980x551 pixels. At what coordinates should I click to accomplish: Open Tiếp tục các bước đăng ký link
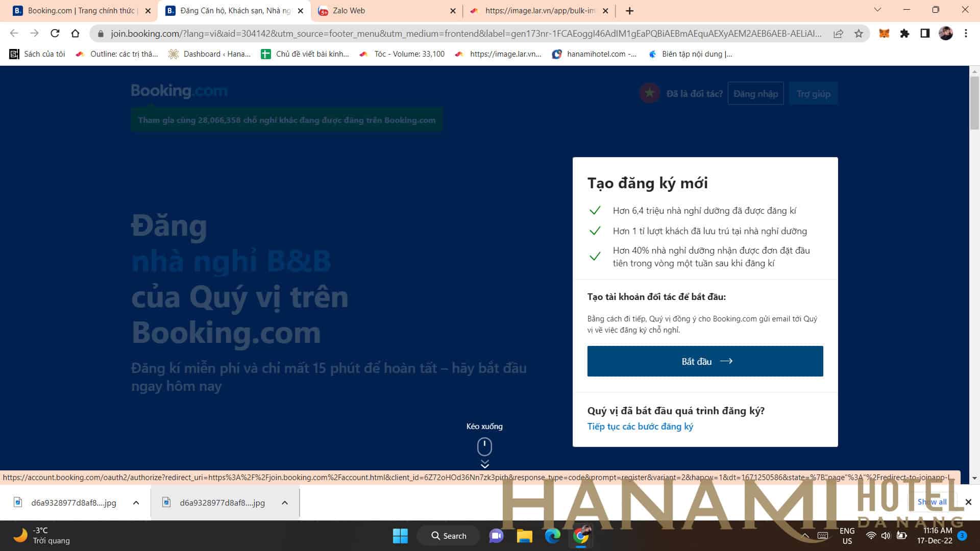[x=640, y=427]
